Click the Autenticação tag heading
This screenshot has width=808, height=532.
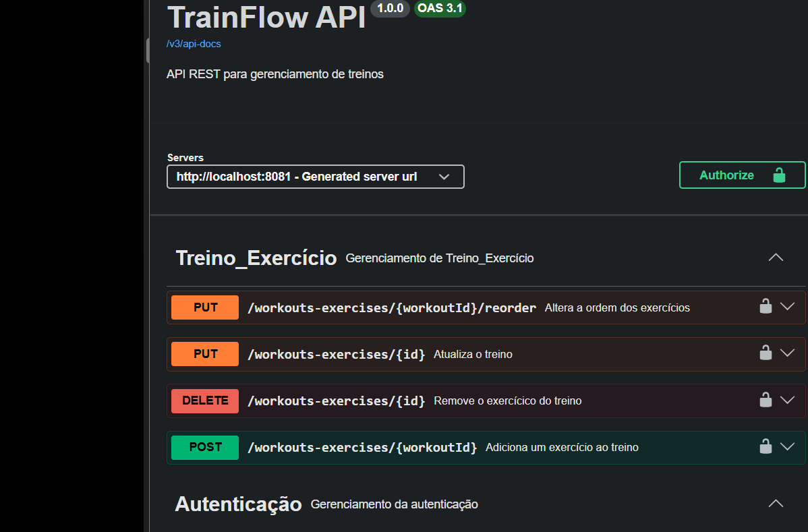coord(239,504)
